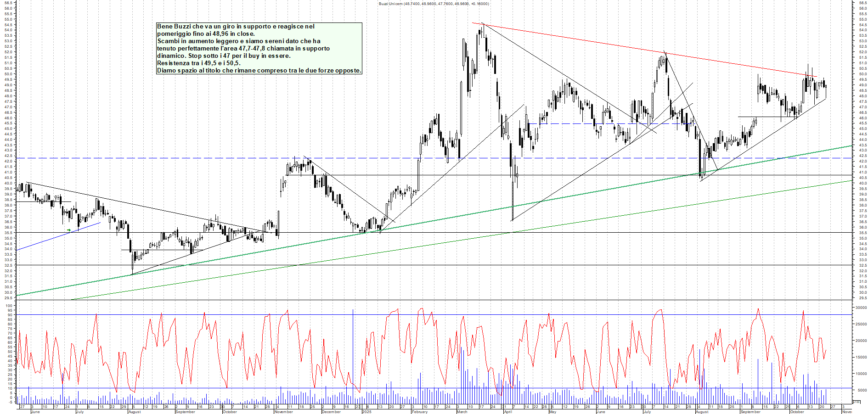The height and width of the screenshot is (414, 868).
Task: Click the 2025 label on time axis
Action: coord(366,412)
